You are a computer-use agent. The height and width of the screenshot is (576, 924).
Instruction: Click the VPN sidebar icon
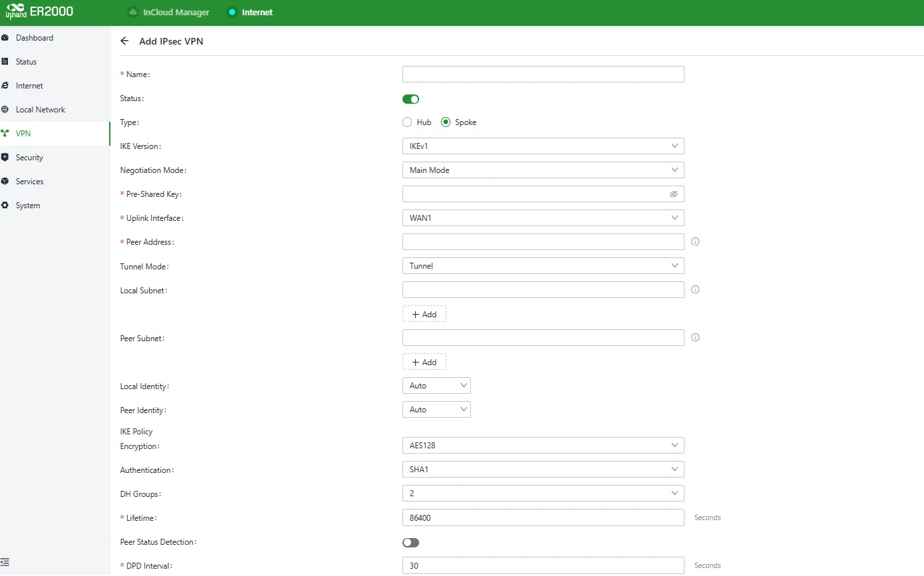tap(5, 134)
